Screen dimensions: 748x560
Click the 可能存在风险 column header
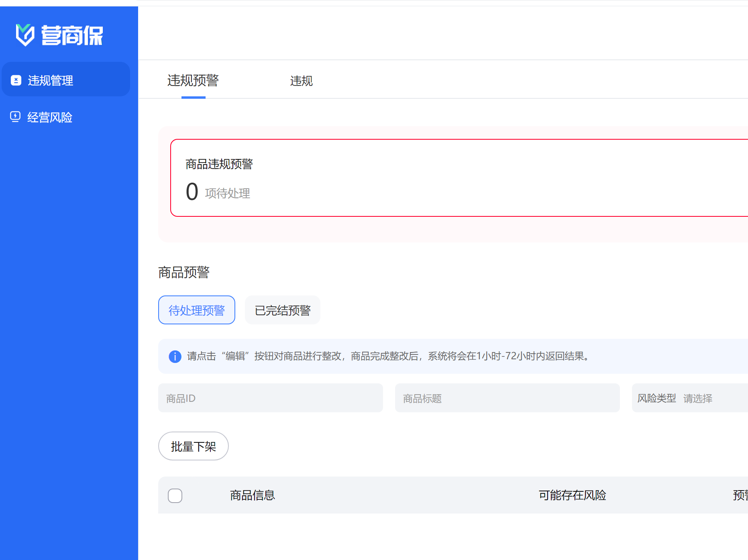(x=572, y=495)
